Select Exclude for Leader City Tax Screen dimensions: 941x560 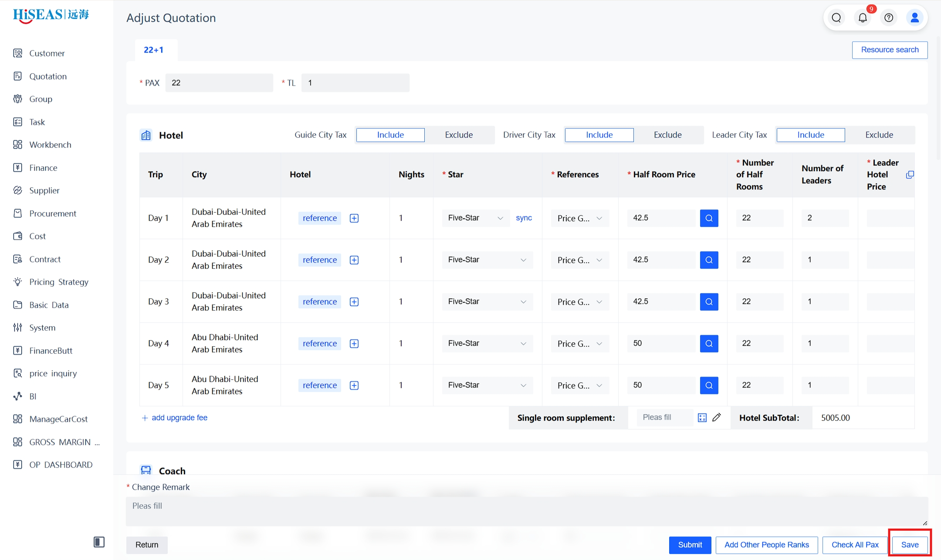point(879,135)
